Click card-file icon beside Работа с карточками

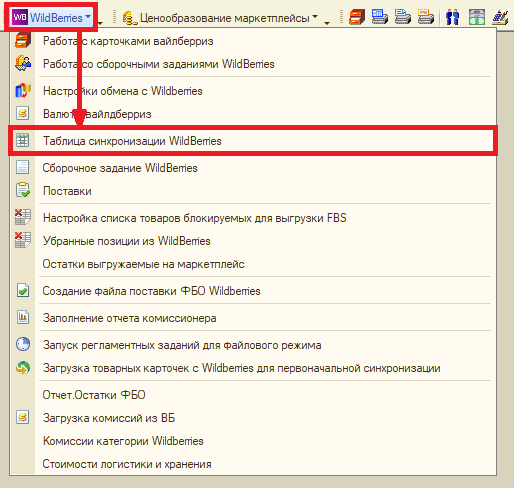(x=23, y=40)
